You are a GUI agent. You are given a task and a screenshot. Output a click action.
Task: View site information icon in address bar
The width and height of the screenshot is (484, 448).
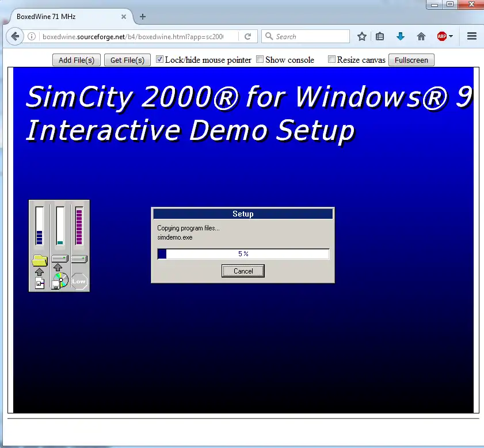32,36
